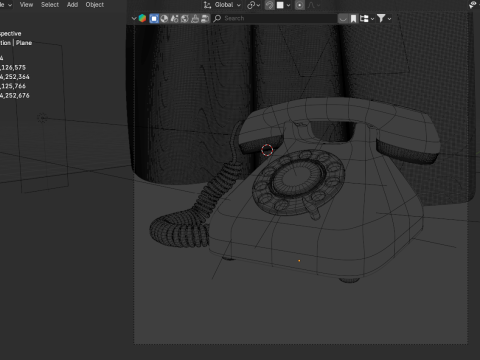The width and height of the screenshot is (480, 360).
Task: Open the Add menu
Action: click(72, 5)
